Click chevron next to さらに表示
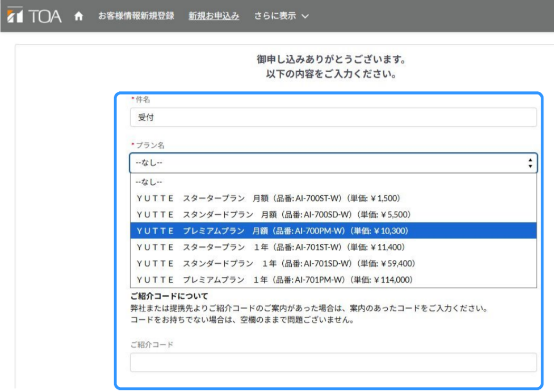The height and width of the screenshot is (392, 554). 305,16
